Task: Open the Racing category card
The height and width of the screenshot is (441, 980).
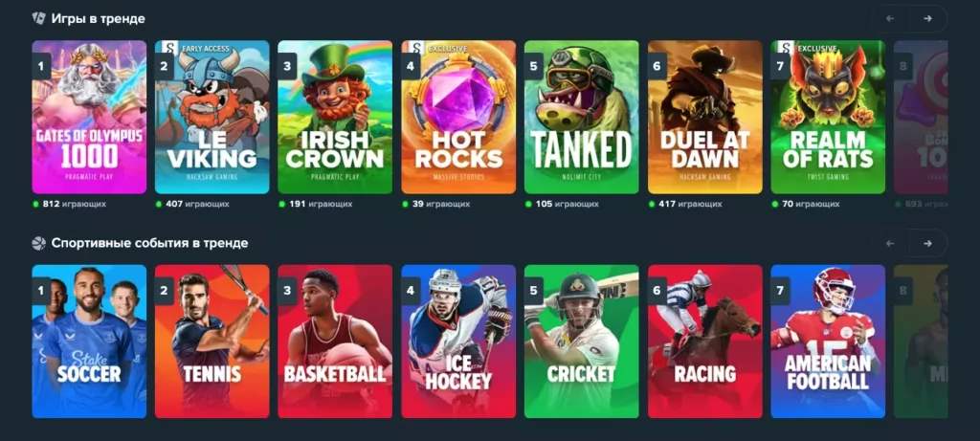Action: tap(705, 342)
